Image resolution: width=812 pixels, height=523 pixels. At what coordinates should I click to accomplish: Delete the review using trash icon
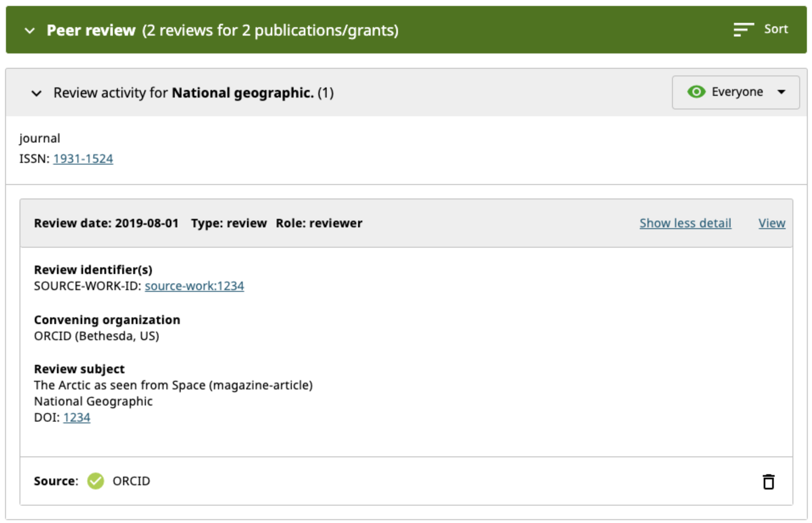(768, 482)
